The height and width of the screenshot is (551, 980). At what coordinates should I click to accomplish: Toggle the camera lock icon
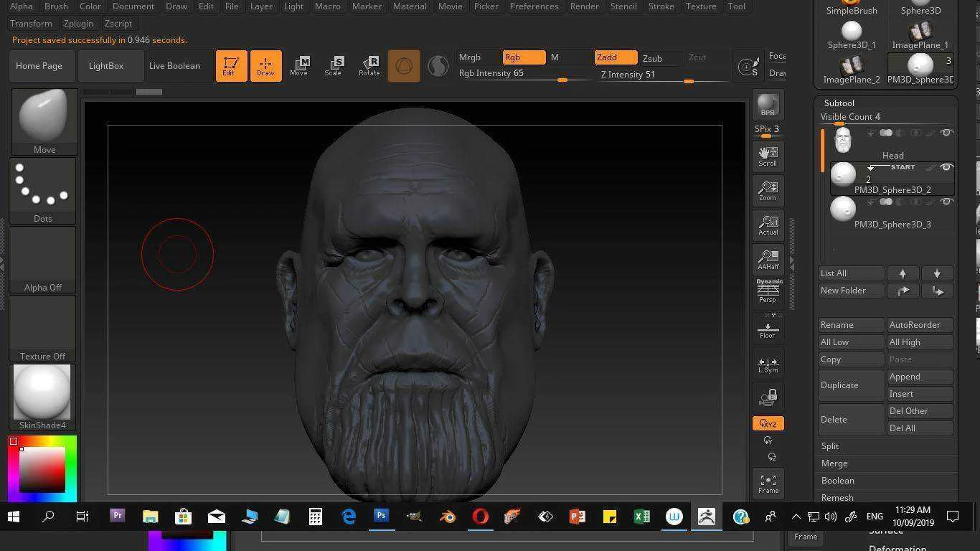click(x=768, y=397)
